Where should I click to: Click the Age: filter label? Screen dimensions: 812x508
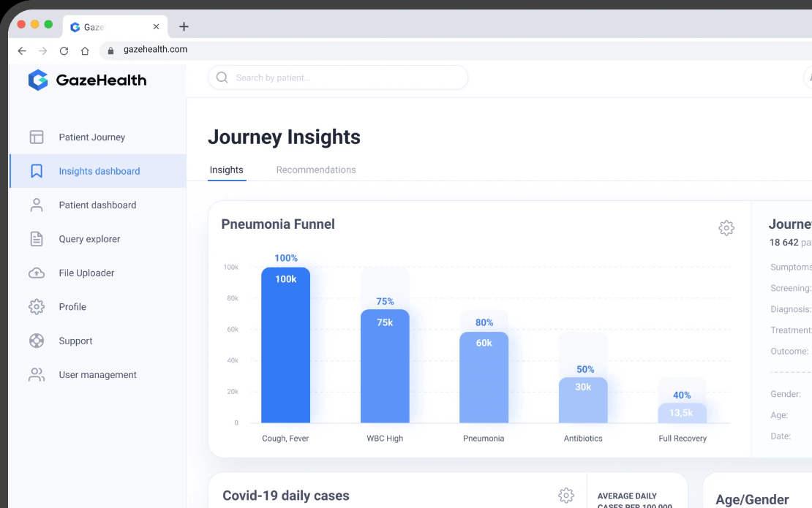click(x=779, y=415)
